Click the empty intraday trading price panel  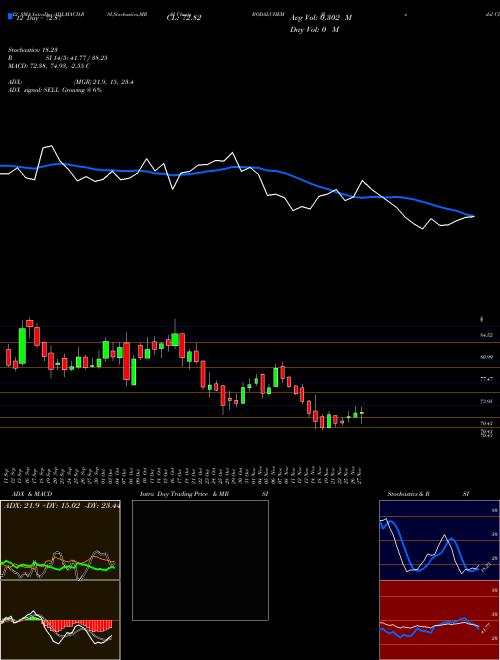(x=200, y=560)
